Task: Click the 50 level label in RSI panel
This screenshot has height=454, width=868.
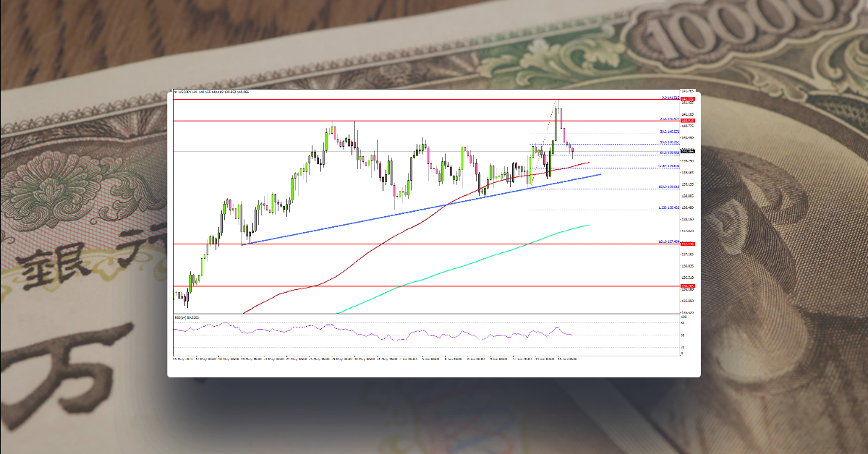Action: (681, 335)
